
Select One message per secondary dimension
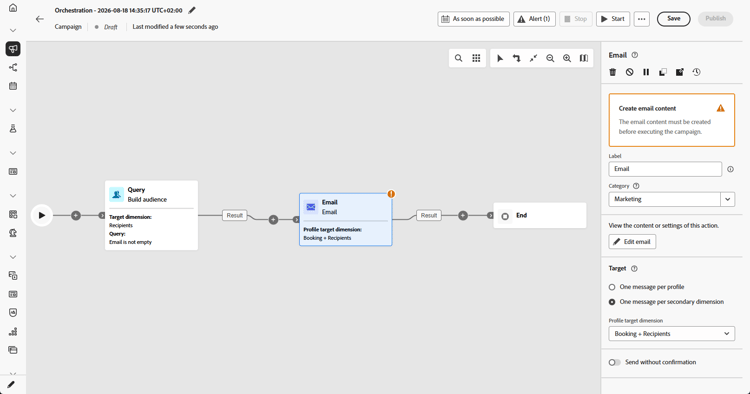pos(612,302)
